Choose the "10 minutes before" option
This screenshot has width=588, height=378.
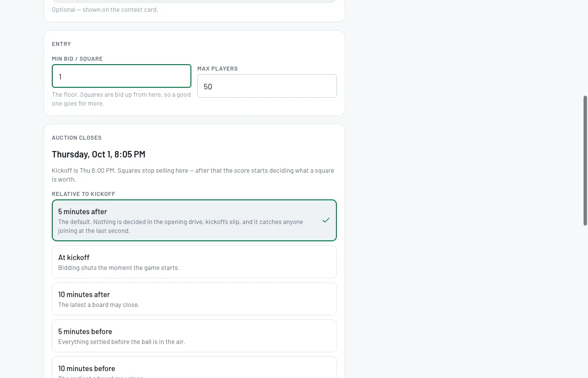coord(194,368)
